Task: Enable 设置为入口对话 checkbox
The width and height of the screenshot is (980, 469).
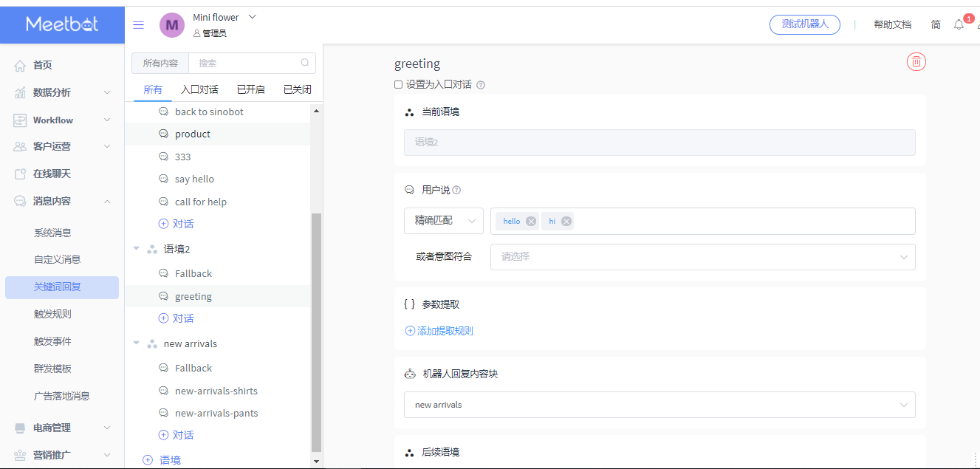Action: (x=399, y=85)
